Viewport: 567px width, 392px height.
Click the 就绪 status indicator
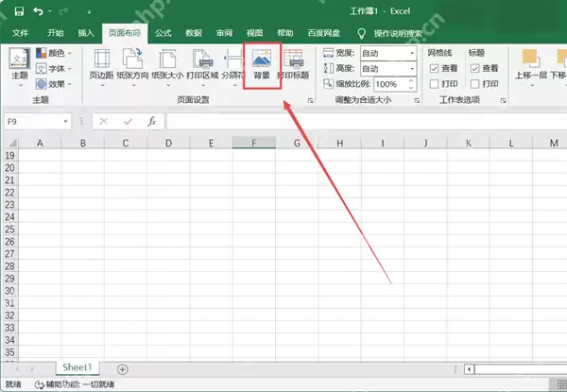pyautogui.click(x=14, y=384)
